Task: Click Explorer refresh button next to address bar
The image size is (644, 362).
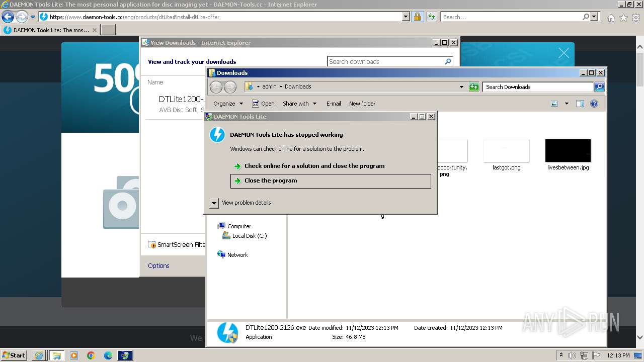Action: tap(474, 87)
